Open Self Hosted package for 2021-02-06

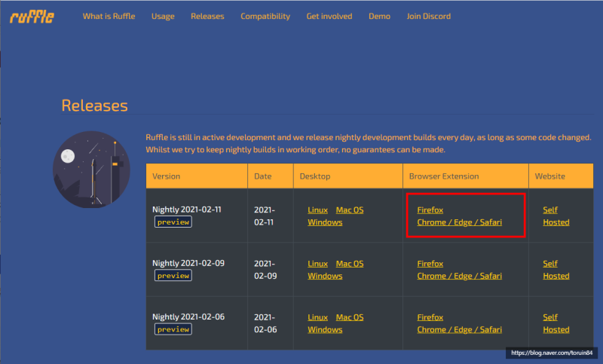click(556, 323)
